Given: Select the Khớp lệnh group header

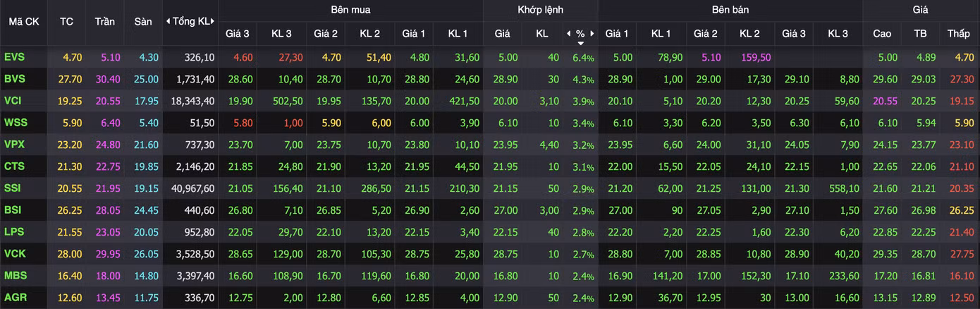Looking at the screenshot, I should [x=540, y=10].
